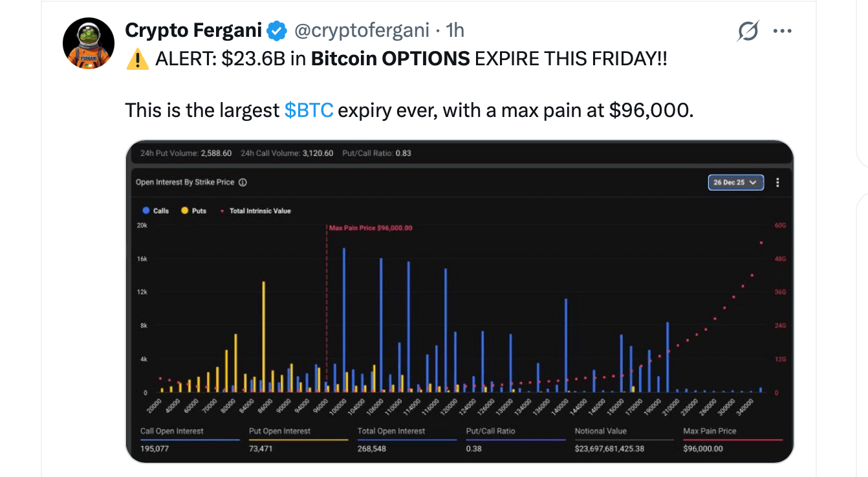This screenshot has height=477, width=868.
Task: Toggle the Puts series in the chart legend
Action: (192, 211)
